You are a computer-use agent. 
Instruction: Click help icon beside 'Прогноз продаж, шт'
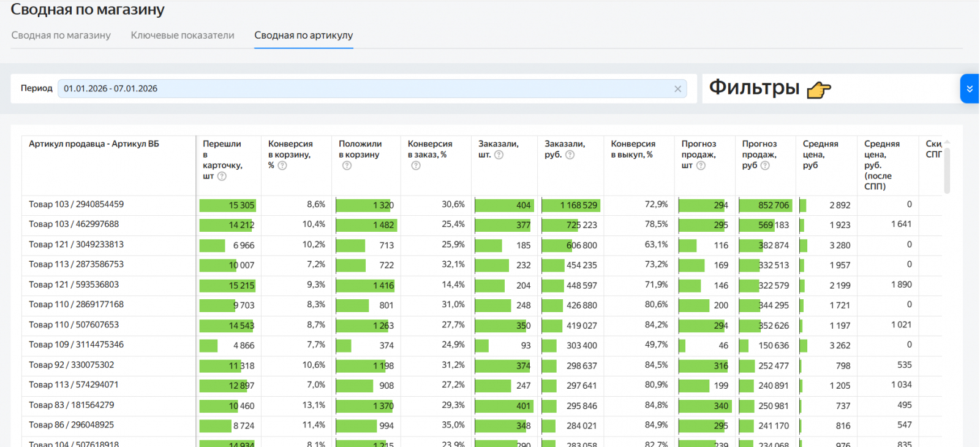coord(701,166)
